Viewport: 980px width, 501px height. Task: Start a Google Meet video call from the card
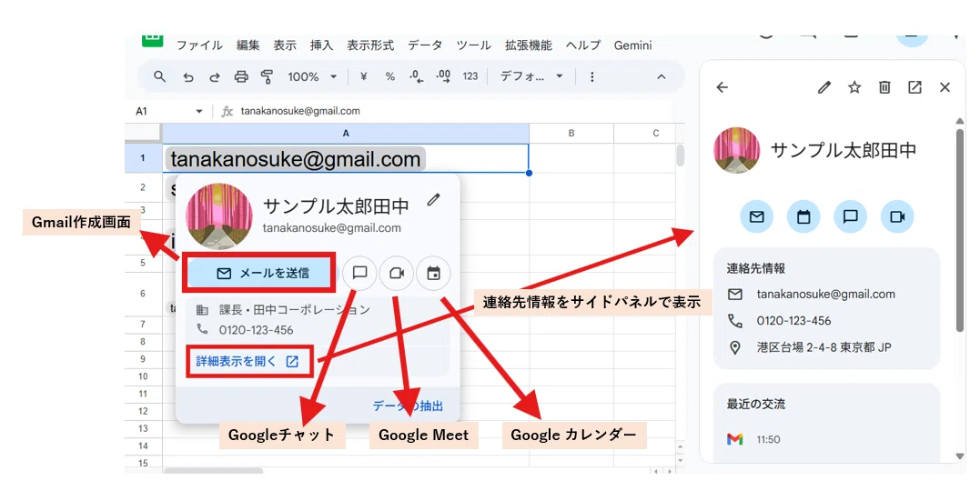tap(397, 273)
